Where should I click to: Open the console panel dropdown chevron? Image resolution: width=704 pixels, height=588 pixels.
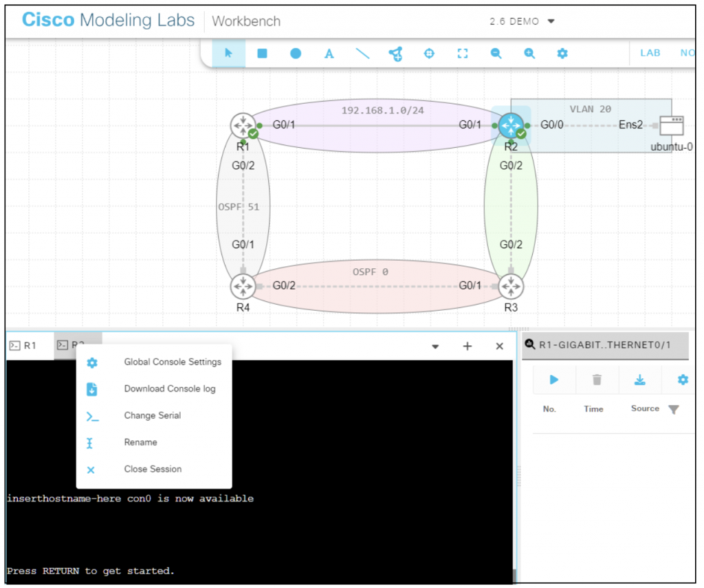pos(434,346)
